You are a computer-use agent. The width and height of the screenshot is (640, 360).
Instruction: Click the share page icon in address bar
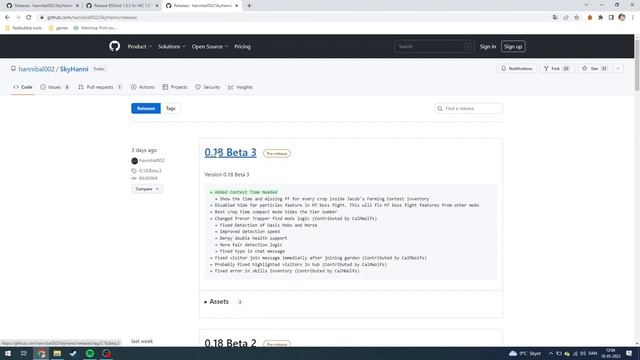pos(566,18)
